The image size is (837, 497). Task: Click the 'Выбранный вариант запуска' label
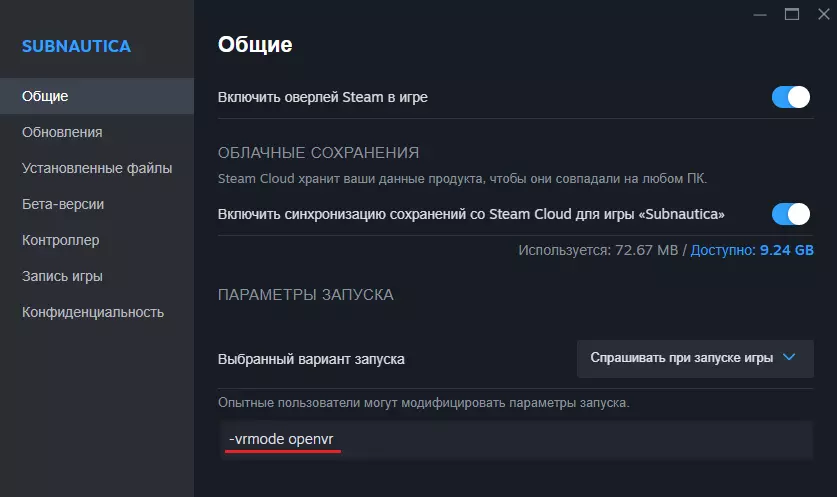(312, 358)
